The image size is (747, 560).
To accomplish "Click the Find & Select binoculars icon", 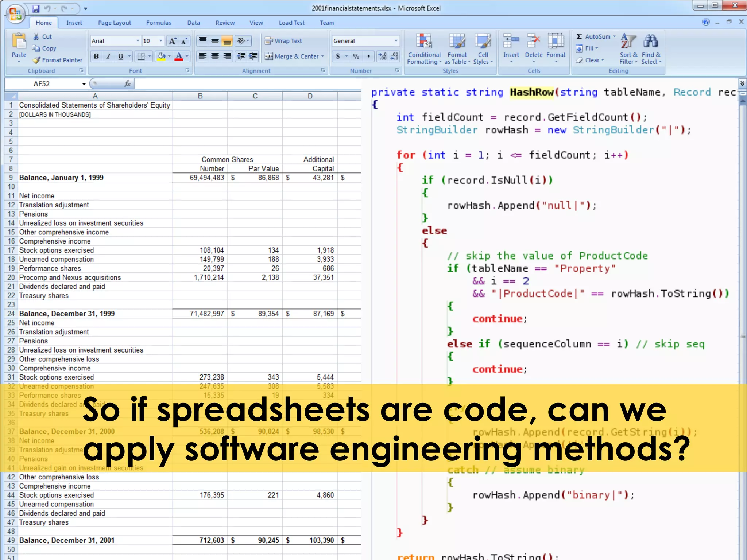I will [651, 41].
